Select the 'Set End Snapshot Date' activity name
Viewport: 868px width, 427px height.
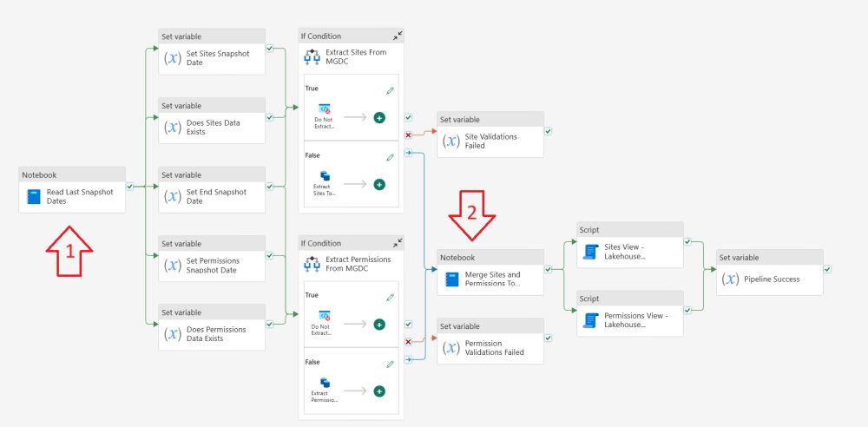click(x=216, y=197)
